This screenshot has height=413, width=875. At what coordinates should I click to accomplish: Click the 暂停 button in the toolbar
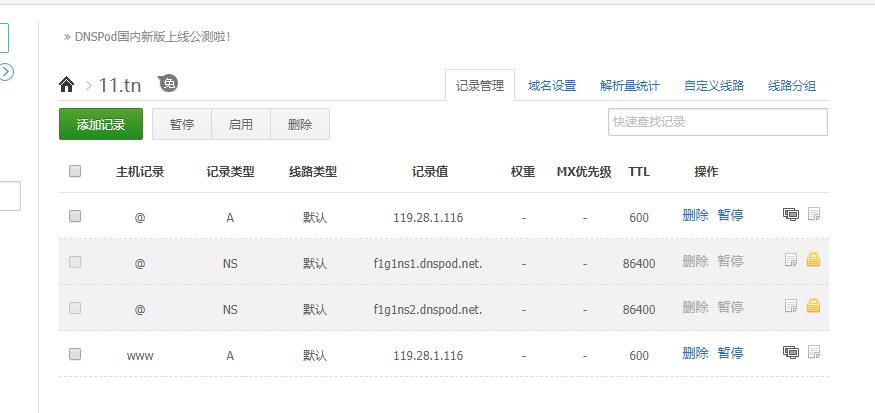click(x=182, y=125)
